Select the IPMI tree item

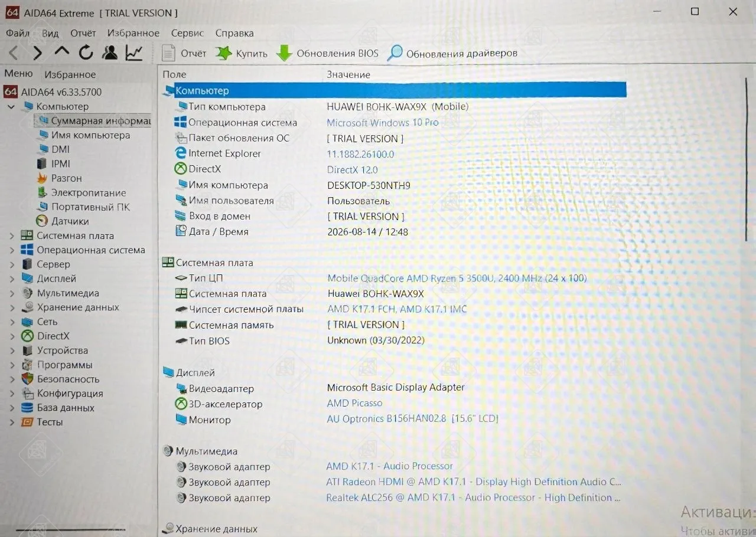click(x=53, y=163)
